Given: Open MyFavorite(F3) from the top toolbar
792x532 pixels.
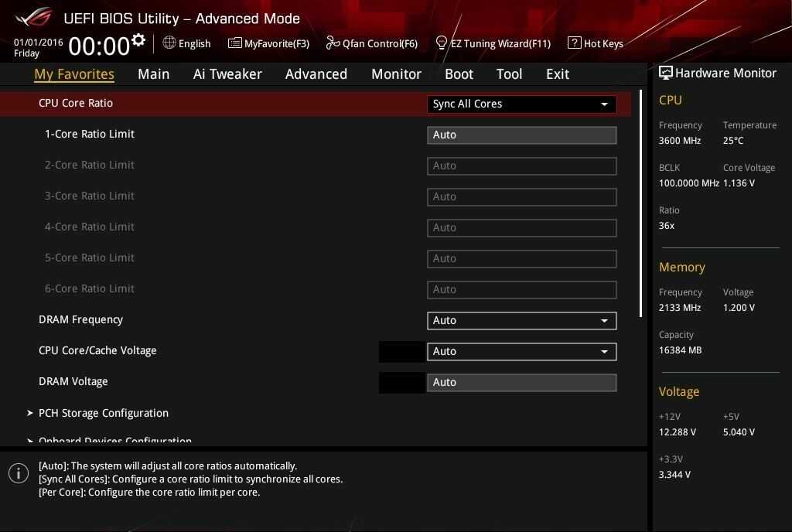Looking at the screenshot, I should pyautogui.click(x=268, y=43).
